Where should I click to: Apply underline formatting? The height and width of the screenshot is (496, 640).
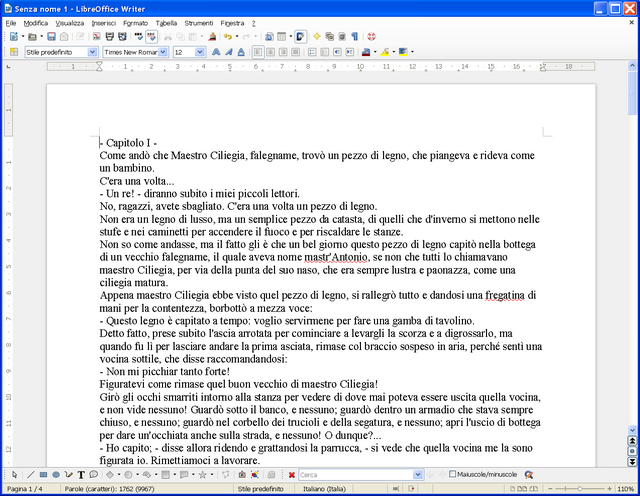click(242, 52)
